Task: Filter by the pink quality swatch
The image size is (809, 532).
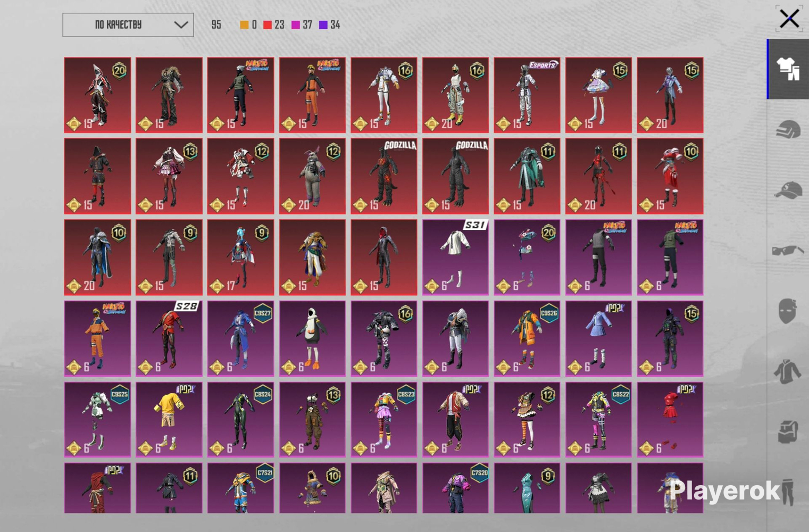Action: click(x=296, y=25)
